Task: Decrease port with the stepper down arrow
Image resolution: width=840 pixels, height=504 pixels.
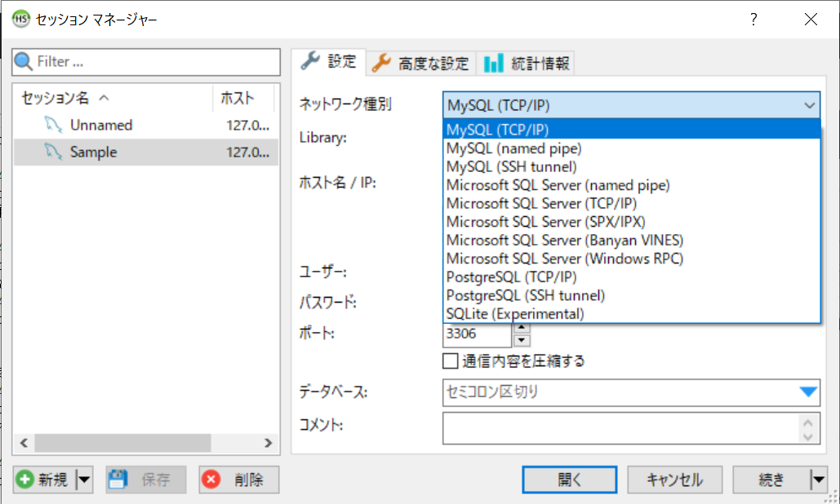Action: click(522, 340)
